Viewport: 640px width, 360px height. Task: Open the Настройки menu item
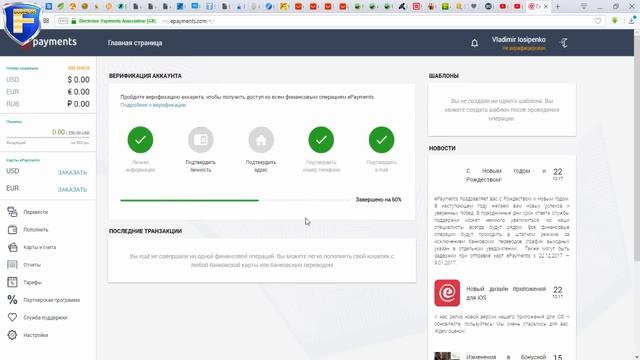[36, 335]
